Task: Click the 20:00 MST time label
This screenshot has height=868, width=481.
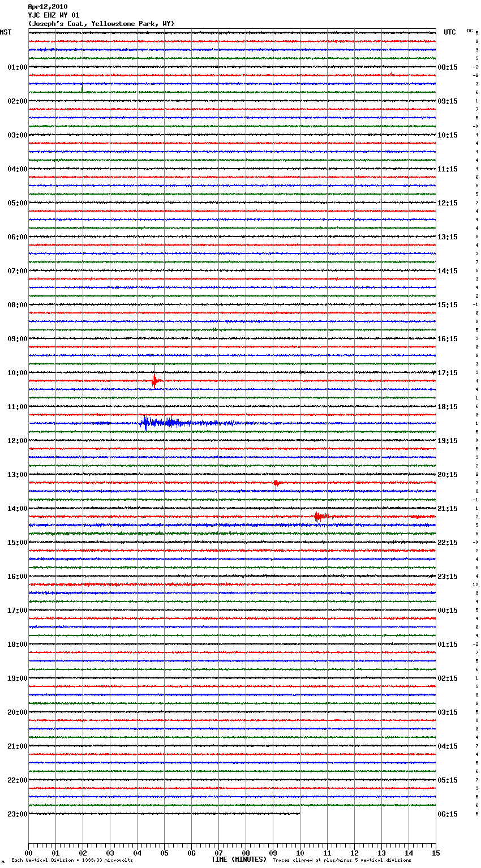Action: pos(18,712)
